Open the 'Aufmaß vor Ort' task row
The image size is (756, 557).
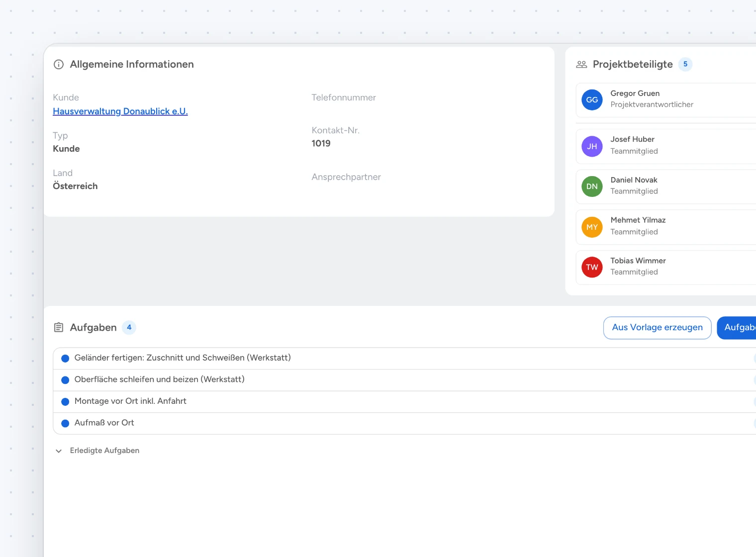tap(404, 423)
